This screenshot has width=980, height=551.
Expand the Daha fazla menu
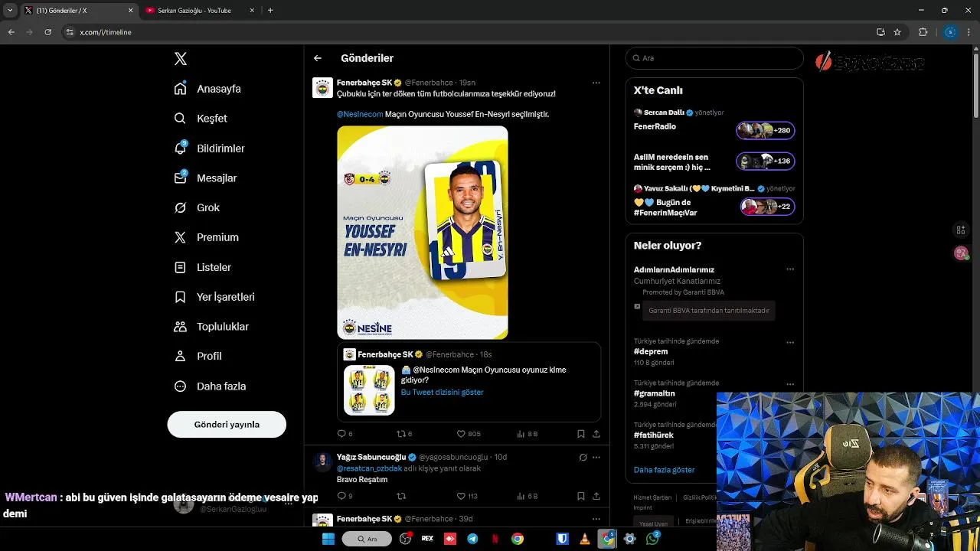click(x=210, y=386)
